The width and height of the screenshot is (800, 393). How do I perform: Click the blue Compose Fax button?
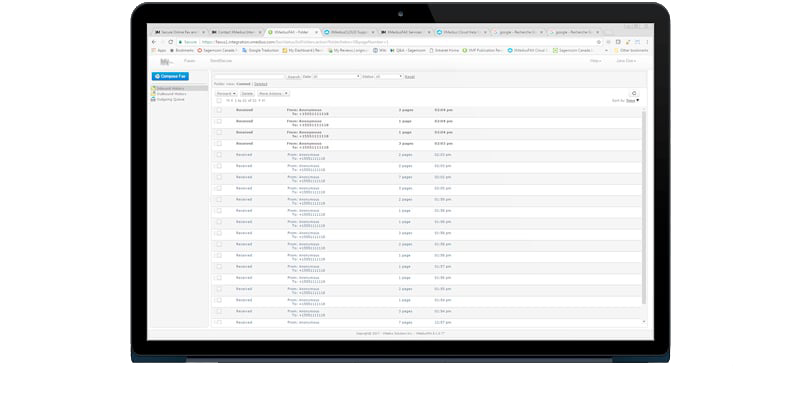coord(170,76)
